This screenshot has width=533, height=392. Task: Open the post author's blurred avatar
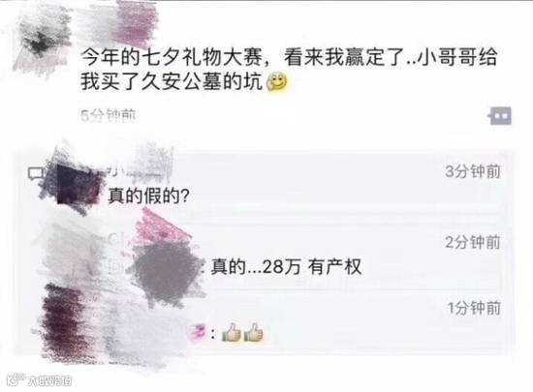(43, 43)
